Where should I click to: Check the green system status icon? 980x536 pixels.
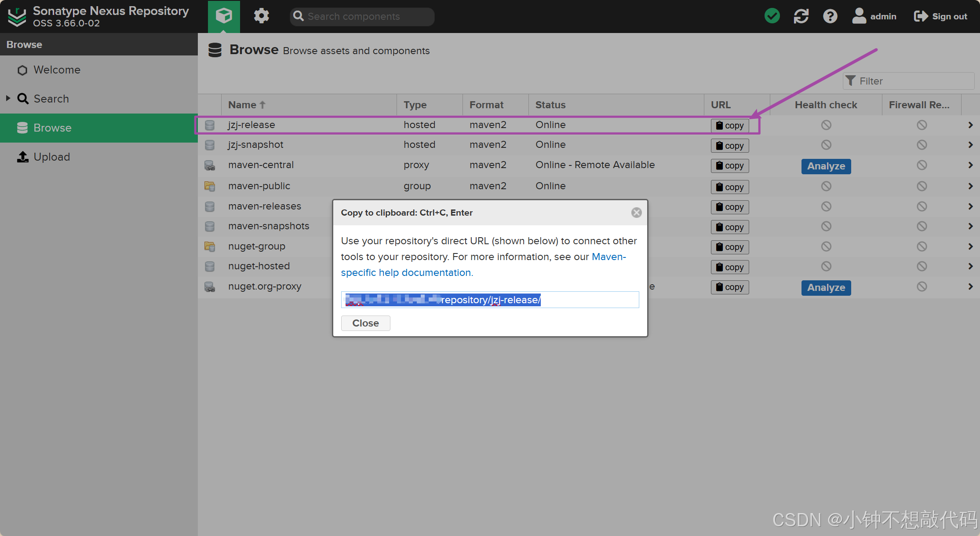(x=772, y=16)
